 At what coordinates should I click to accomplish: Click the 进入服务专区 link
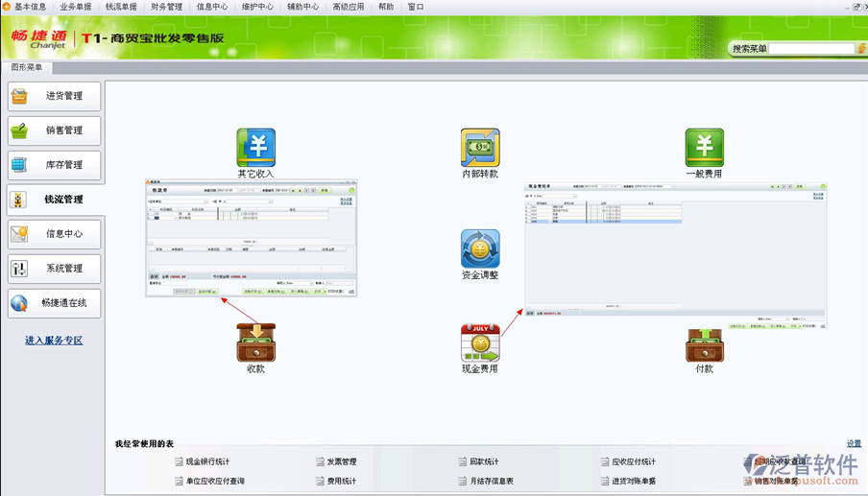click(54, 341)
